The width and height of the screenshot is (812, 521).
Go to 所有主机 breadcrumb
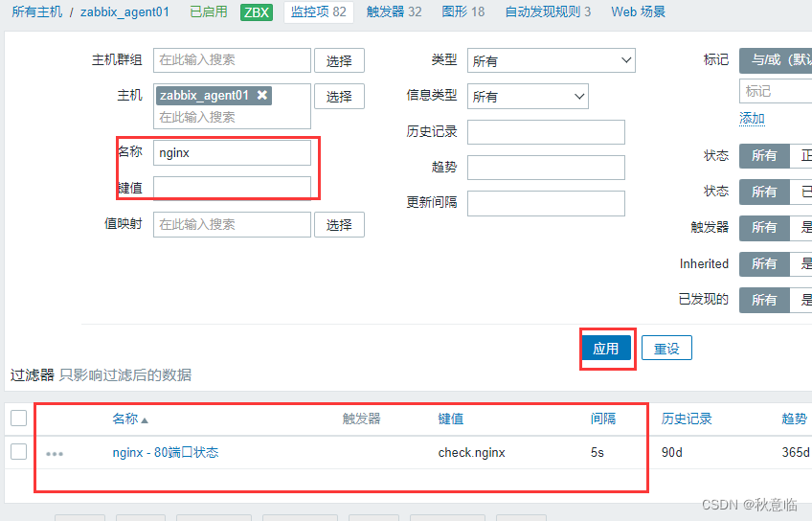pos(37,11)
